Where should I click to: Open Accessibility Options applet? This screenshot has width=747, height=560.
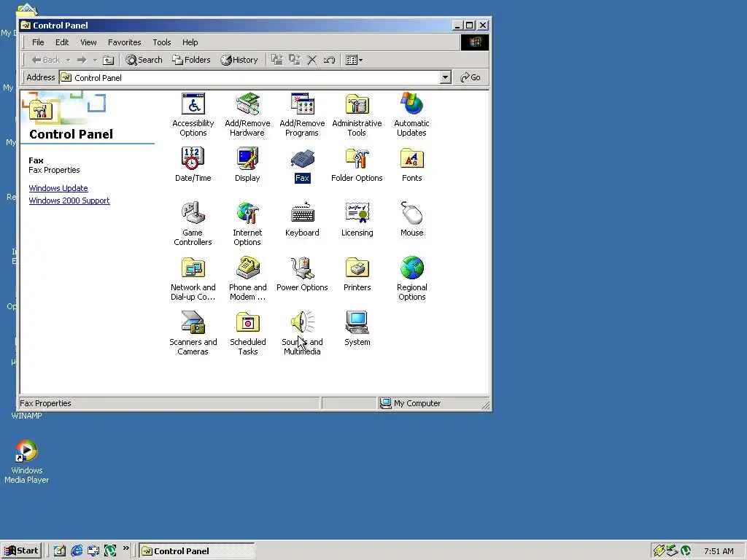point(193,114)
